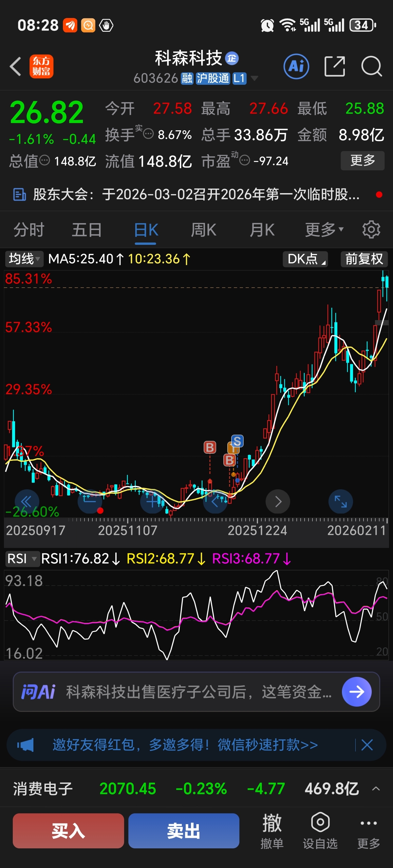The width and height of the screenshot is (393, 868).
Task: Switch to 分时 tab
Action: [x=29, y=230]
